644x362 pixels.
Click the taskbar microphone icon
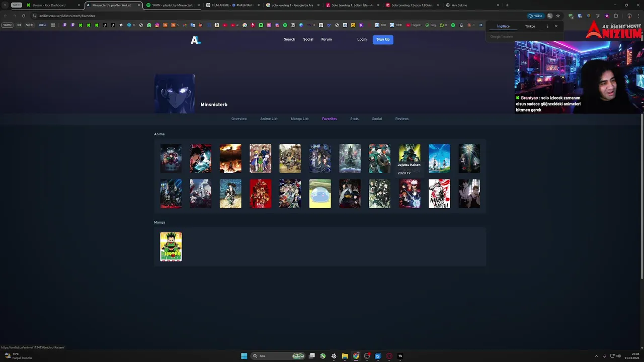click(605, 356)
